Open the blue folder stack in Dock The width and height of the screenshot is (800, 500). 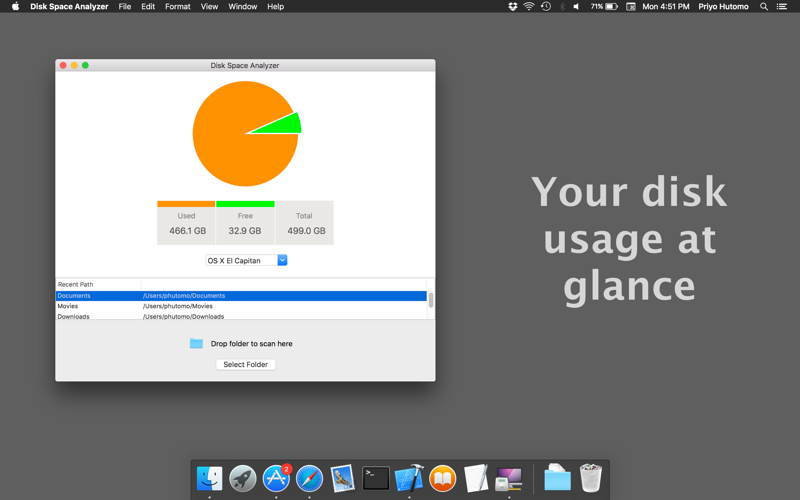click(557, 478)
